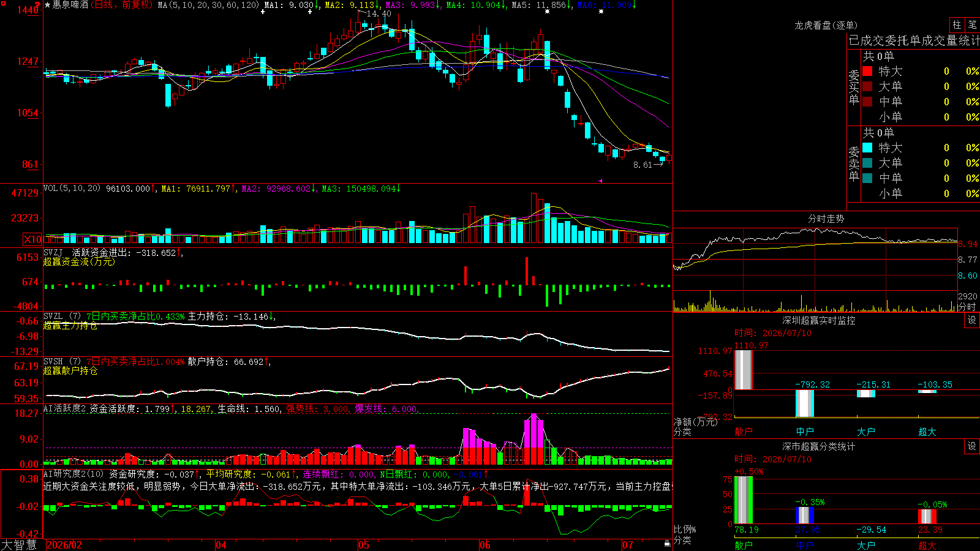Open VOL(5,10,20) indicator parameters
The height and width of the screenshot is (551, 980).
pyautogui.click(x=72, y=189)
